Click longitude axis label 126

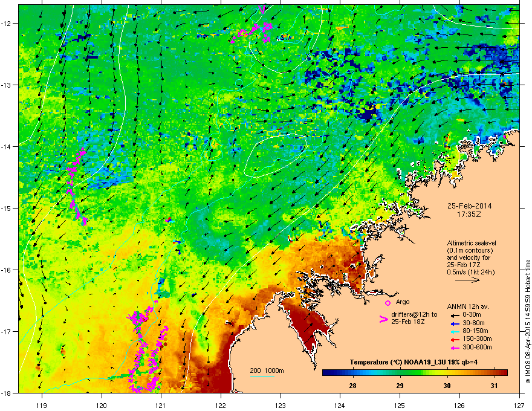pyautogui.click(x=459, y=406)
